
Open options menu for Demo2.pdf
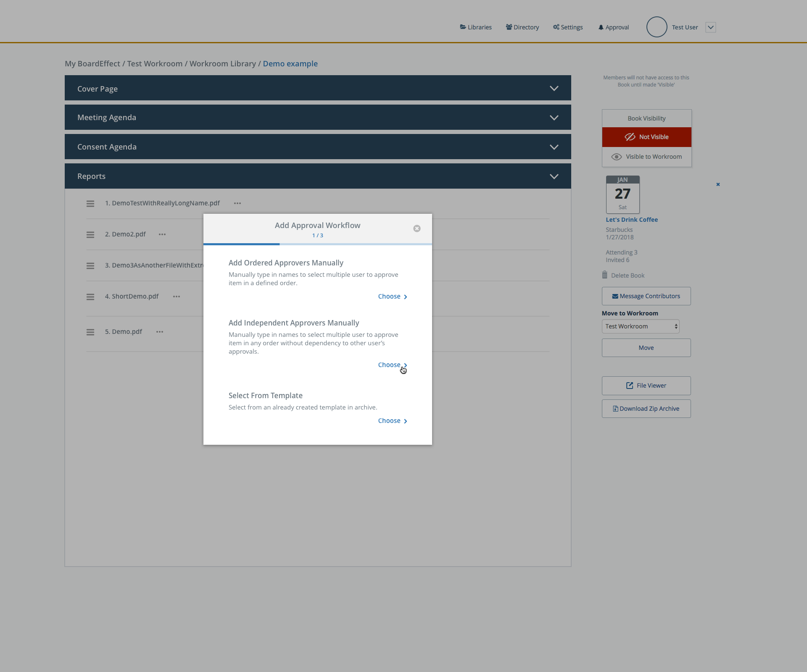click(x=162, y=234)
